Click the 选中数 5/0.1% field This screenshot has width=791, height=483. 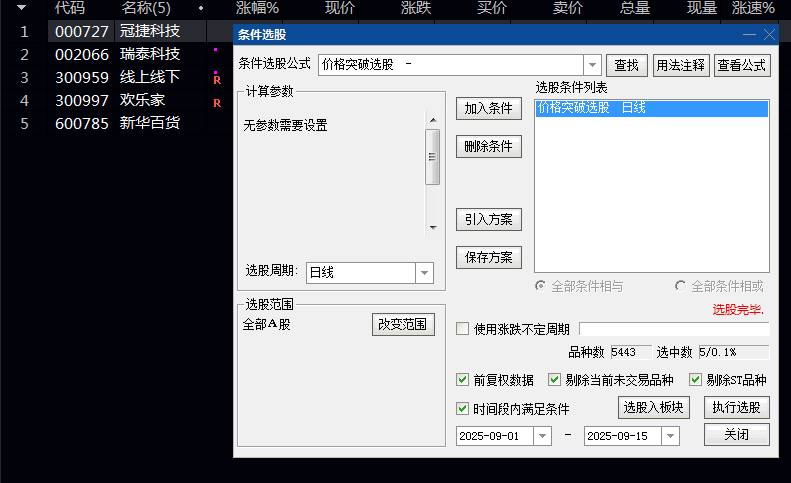(x=733, y=352)
